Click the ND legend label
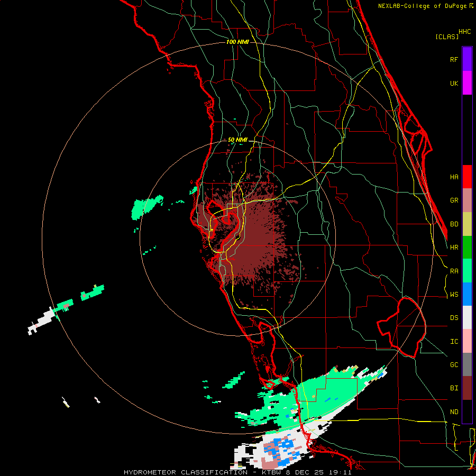 [454, 412]
